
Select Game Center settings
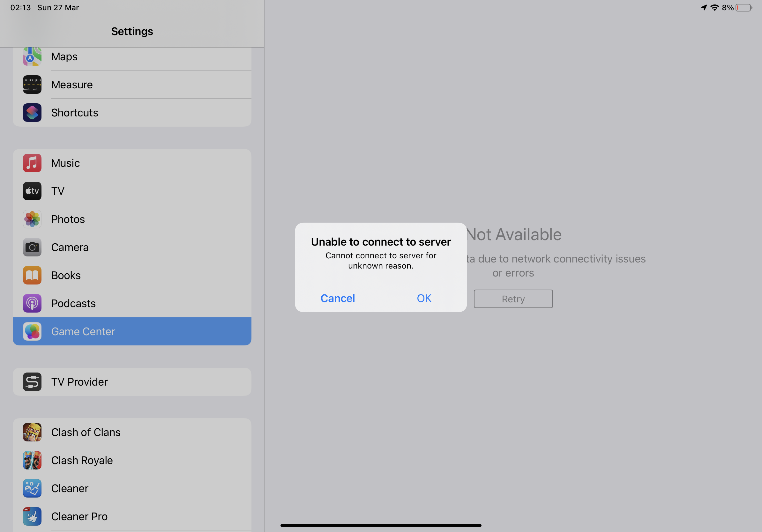pos(132,331)
